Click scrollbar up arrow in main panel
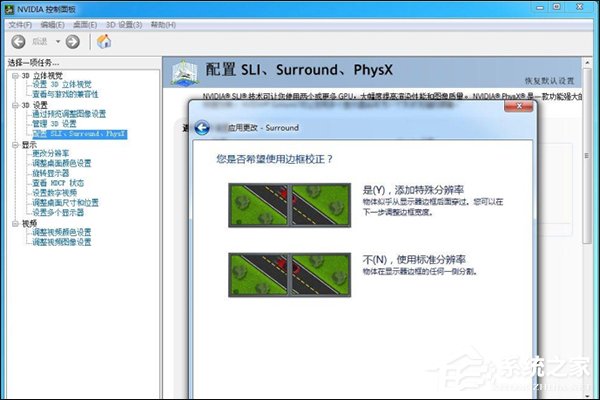Viewport: 600px width, 400px height. coord(587,62)
